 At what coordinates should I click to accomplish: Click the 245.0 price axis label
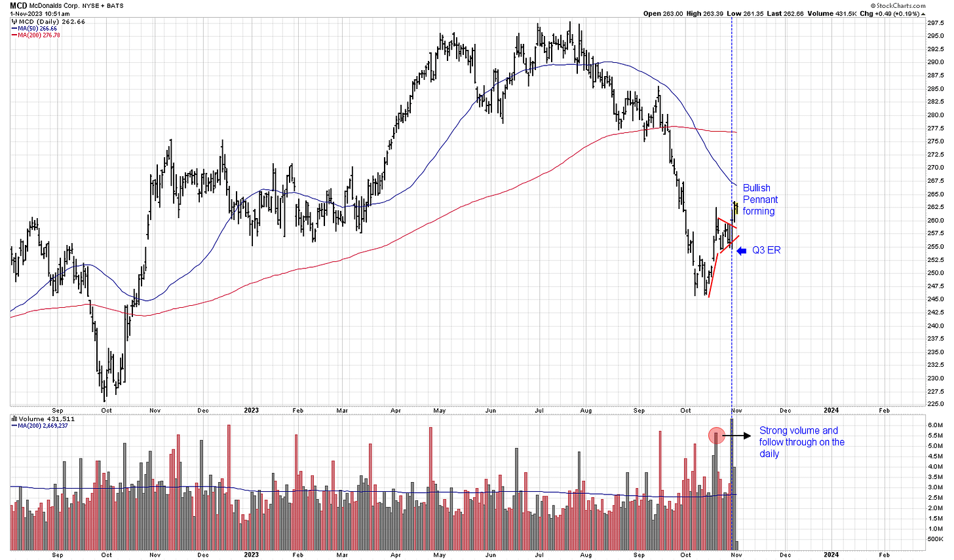tap(936, 299)
